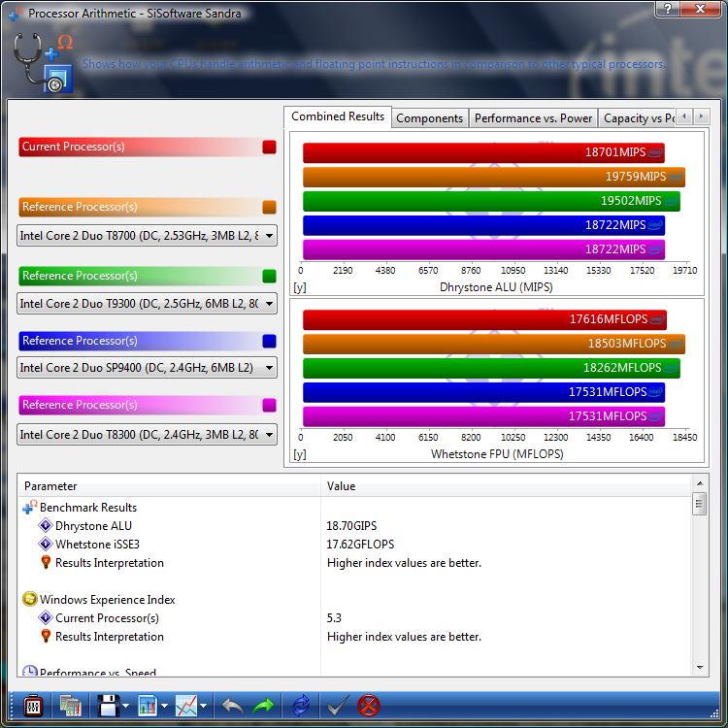
Task: Click the results list scrollbar up arrow
Action: click(x=700, y=483)
